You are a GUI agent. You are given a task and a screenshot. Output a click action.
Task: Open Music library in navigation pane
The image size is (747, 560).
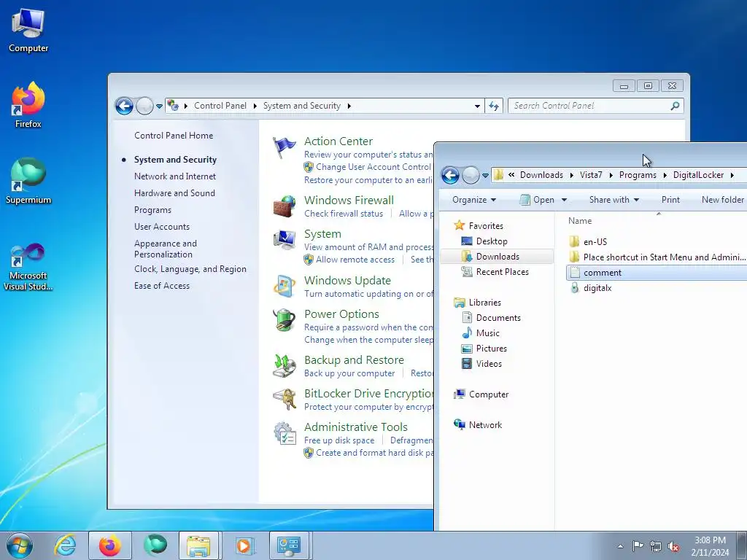click(487, 332)
